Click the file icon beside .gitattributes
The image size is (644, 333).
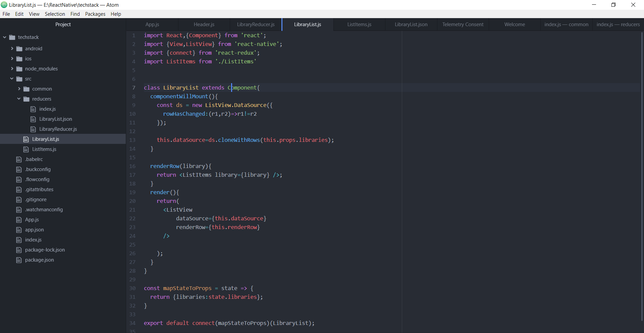tap(19, 189)
